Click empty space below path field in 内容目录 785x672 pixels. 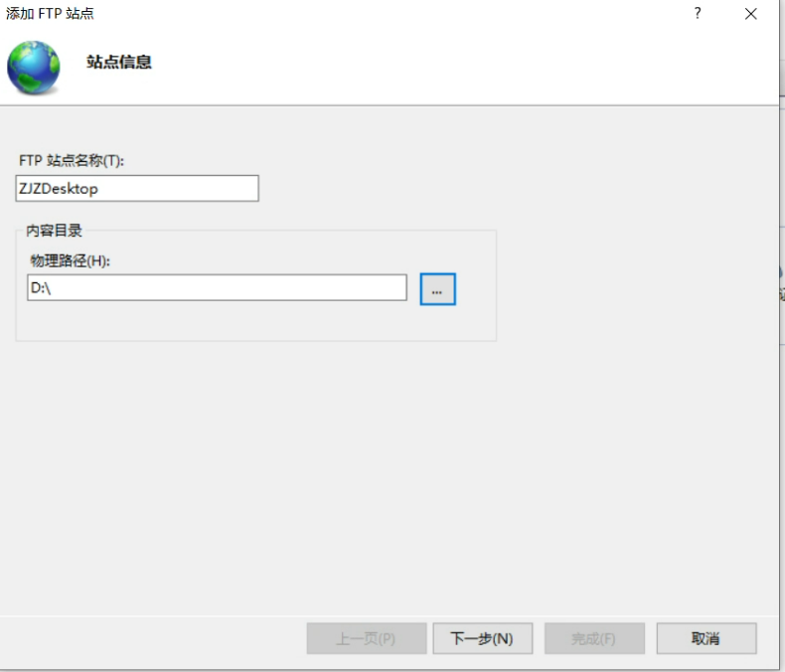point(248,321)
